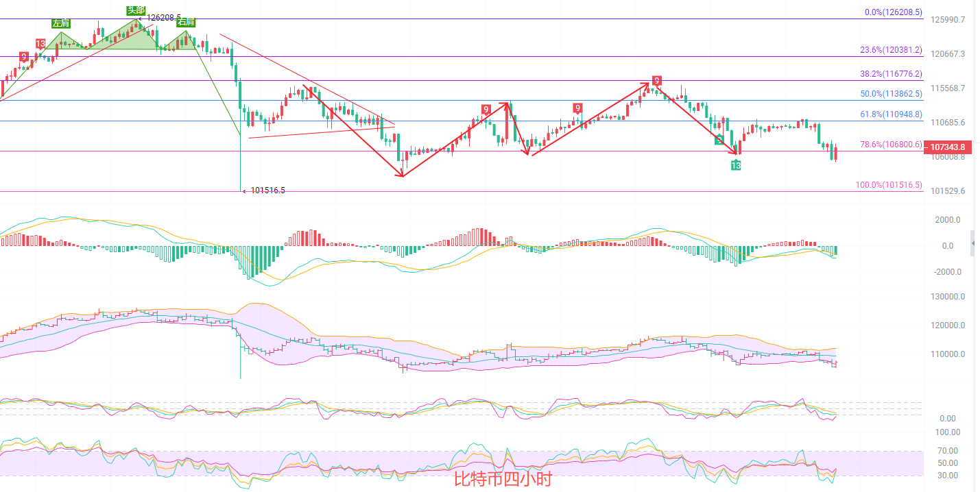Click the 23.6%(120381.2) Fibonacci level label
Screen dimensions: 980x492
(891, 50)
